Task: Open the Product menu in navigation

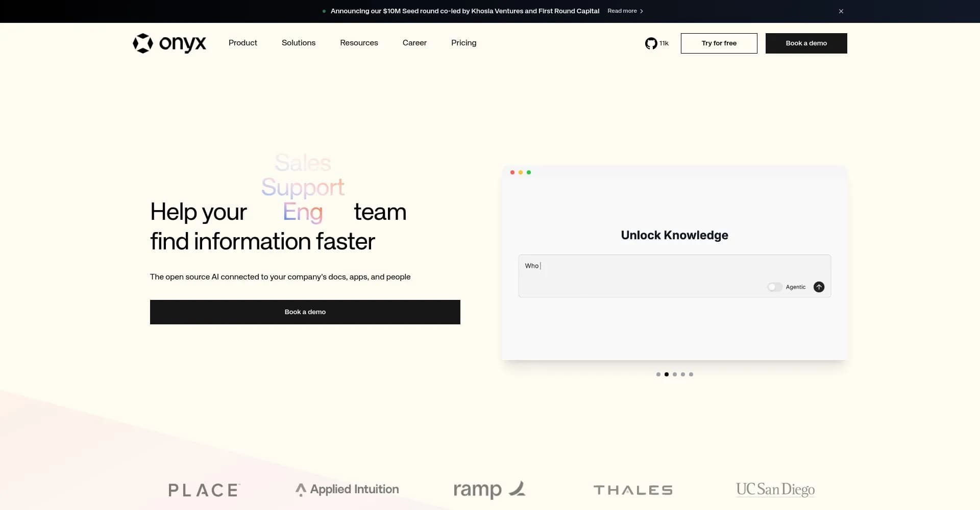Action: [242, 43]
